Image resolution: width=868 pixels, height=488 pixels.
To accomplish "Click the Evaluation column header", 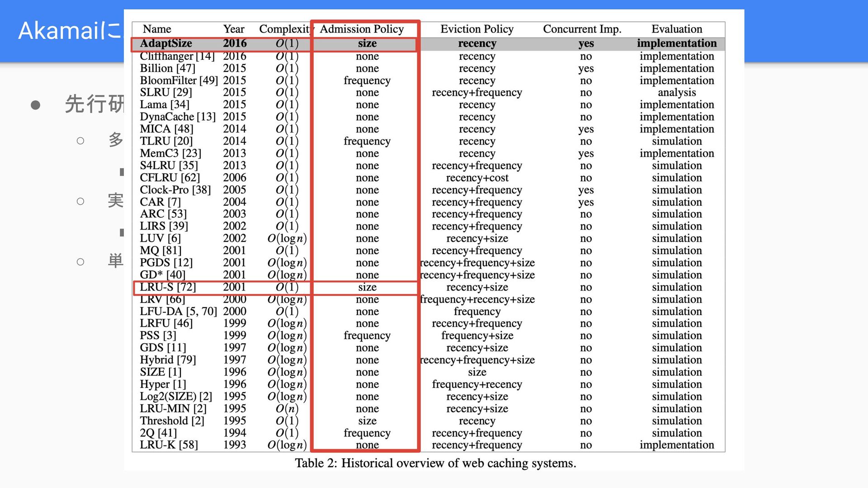I will (x=676, y=29).
